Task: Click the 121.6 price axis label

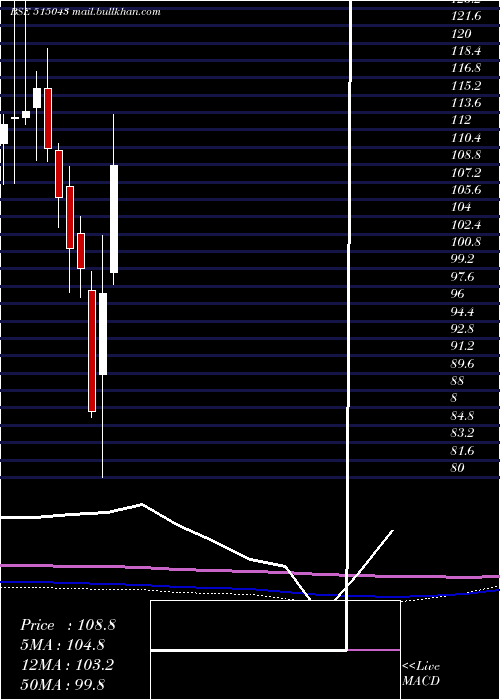Action: point(466,17)
